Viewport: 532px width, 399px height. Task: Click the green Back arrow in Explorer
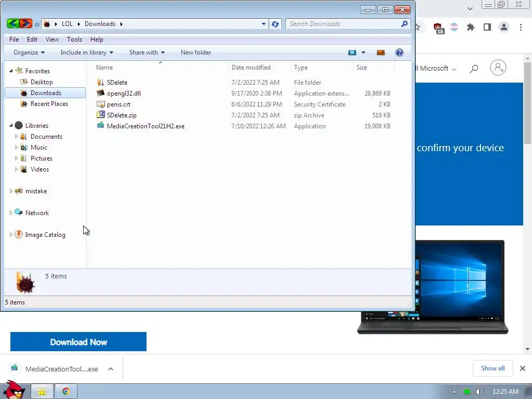click(x=13, y=23)
